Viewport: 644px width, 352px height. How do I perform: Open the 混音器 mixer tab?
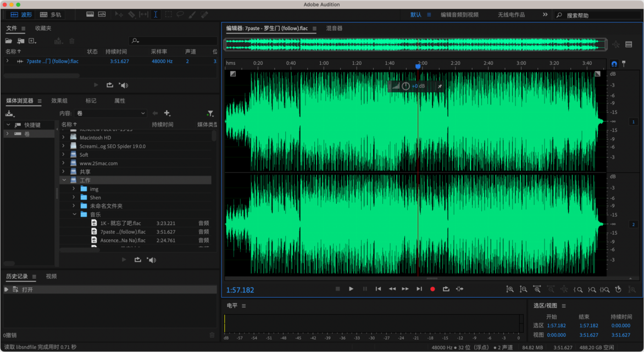334,29
